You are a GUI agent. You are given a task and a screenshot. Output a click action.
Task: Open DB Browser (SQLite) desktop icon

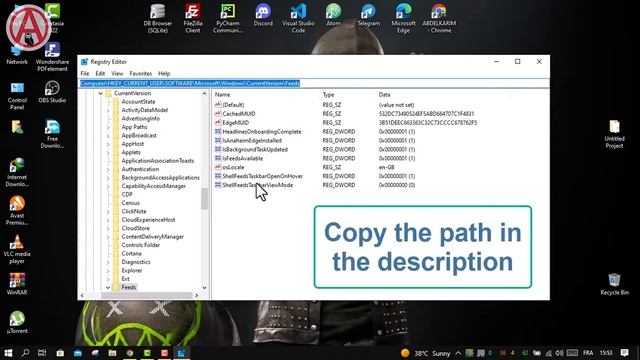pos(158,18)
